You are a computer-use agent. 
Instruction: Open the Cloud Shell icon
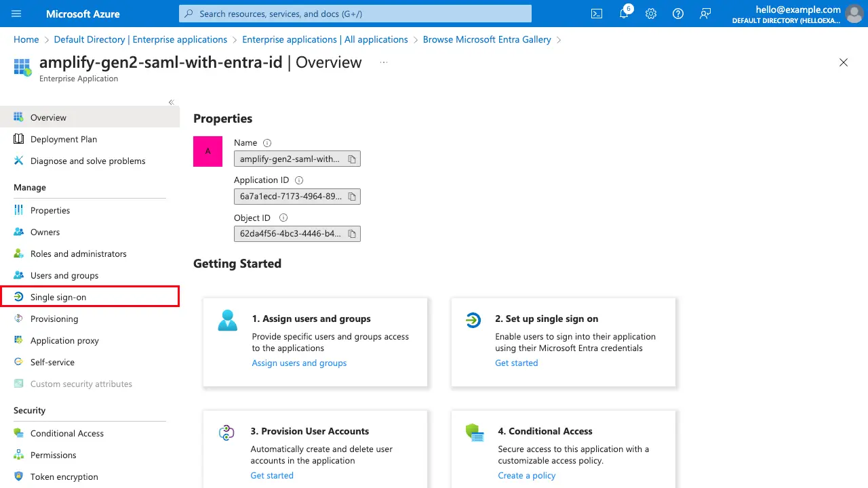pyautogui.click(x=597, y=14)
